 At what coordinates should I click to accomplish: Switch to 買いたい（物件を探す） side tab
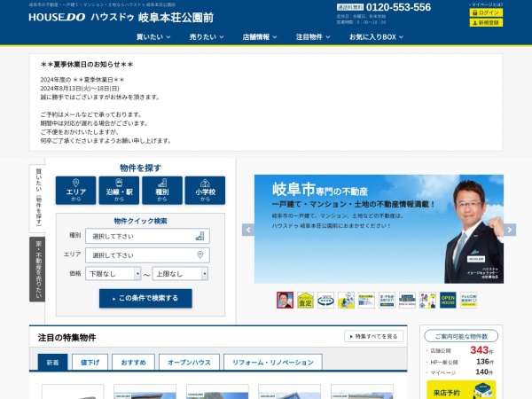point(38,198)
